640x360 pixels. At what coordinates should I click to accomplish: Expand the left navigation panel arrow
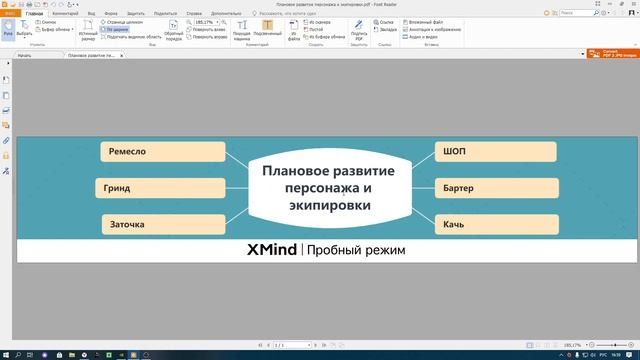[x=8, y=63]
